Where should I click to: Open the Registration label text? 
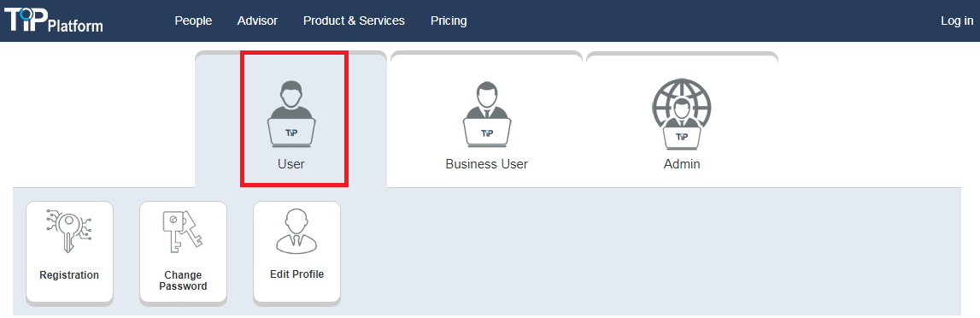[69, 275]
